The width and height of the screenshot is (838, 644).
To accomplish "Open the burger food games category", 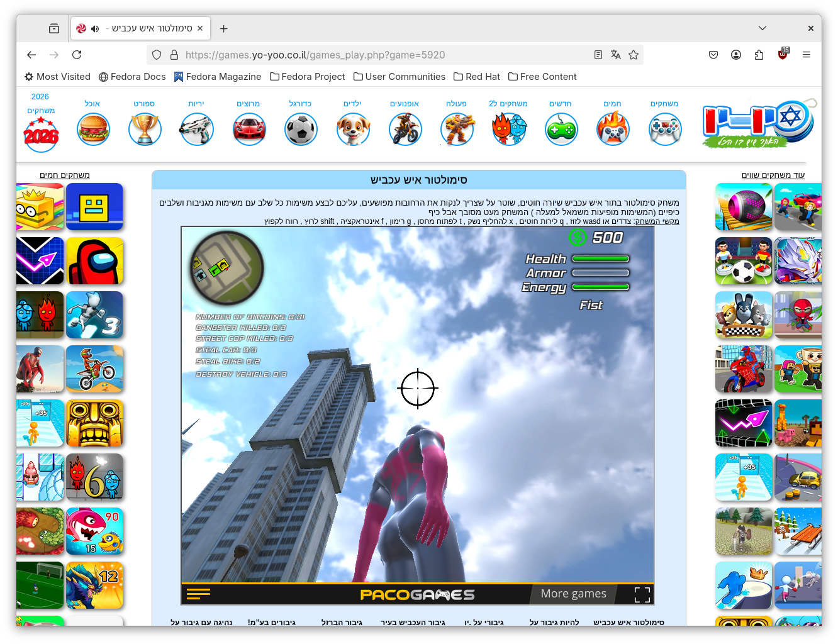I will point(93,130).
